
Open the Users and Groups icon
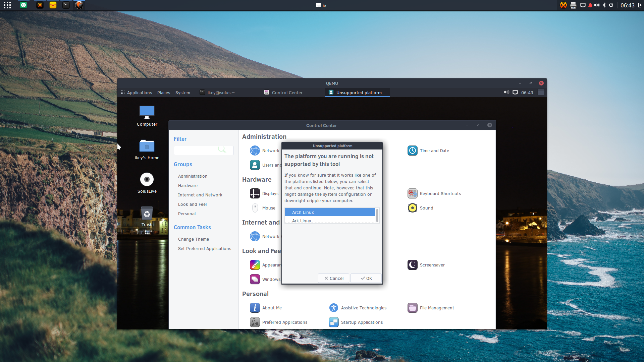[x=255, y=165]
